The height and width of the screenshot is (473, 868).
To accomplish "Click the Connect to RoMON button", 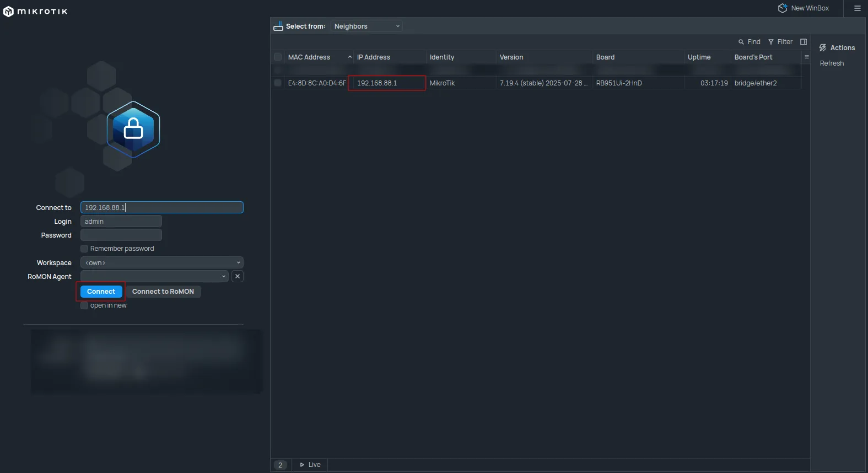I will [163, 292].
